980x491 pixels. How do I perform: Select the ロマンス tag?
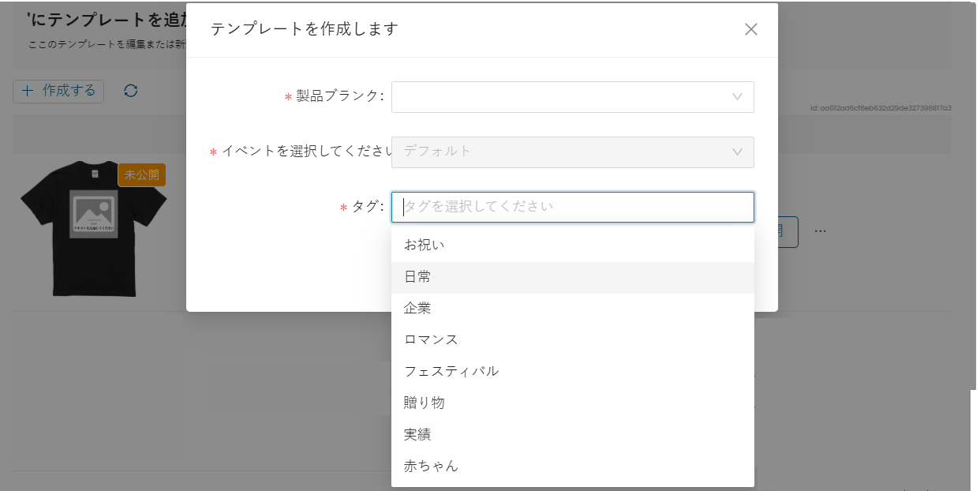[x=431, y=340]
